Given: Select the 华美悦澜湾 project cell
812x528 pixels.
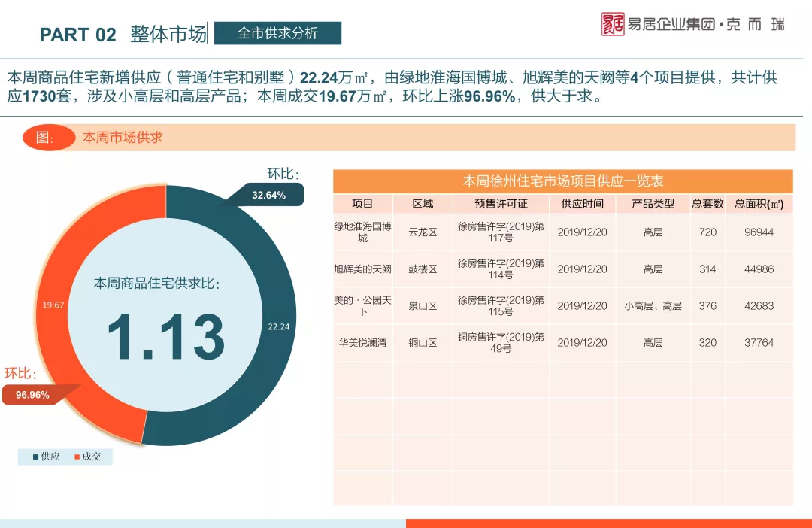Looking at the screenshot, I should 362,342.
